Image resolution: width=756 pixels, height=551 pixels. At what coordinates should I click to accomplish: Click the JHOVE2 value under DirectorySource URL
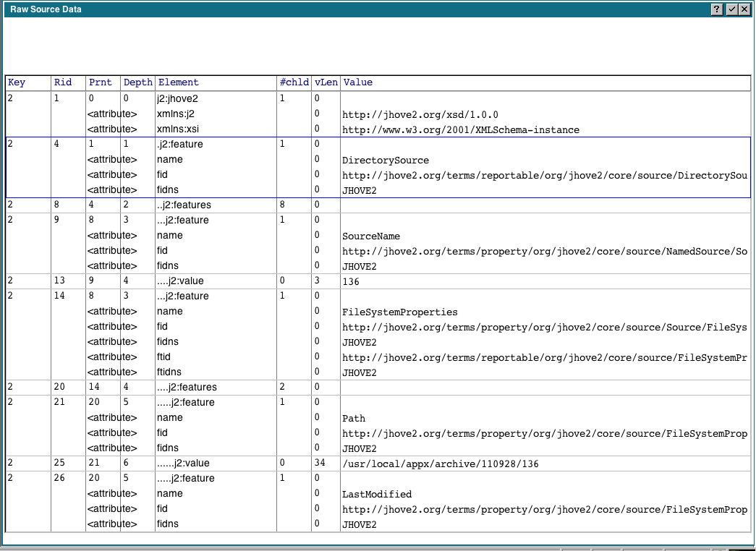360,190
